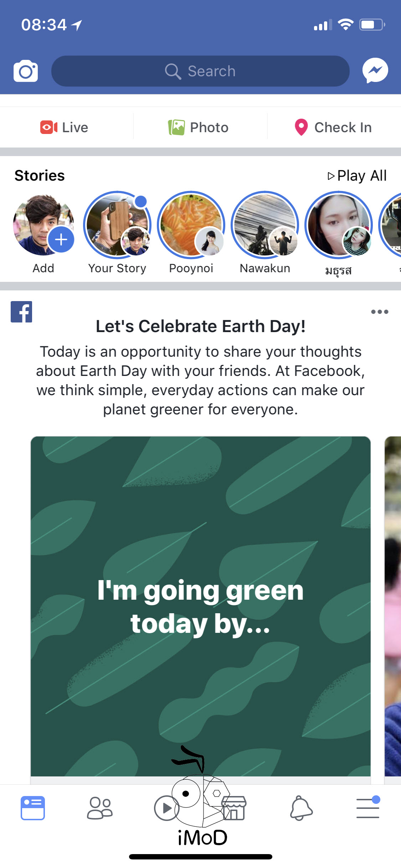Select the "I'm going green today by..." card

200,606
